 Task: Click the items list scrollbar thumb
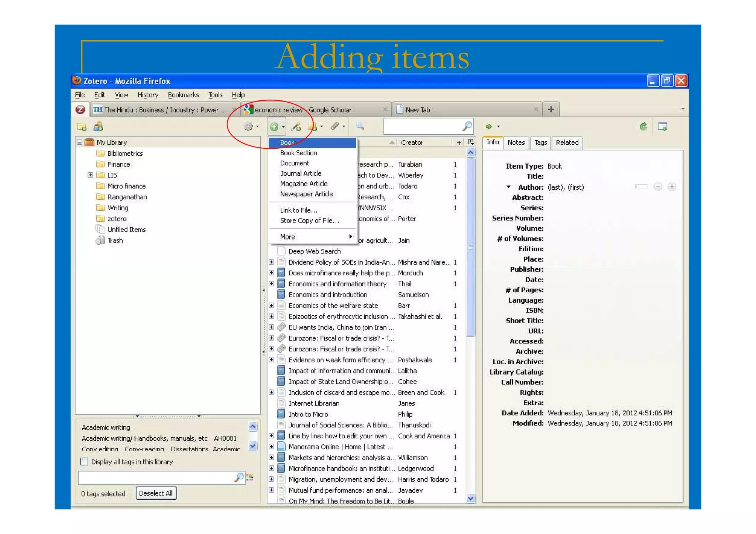[x=470, y=247]
